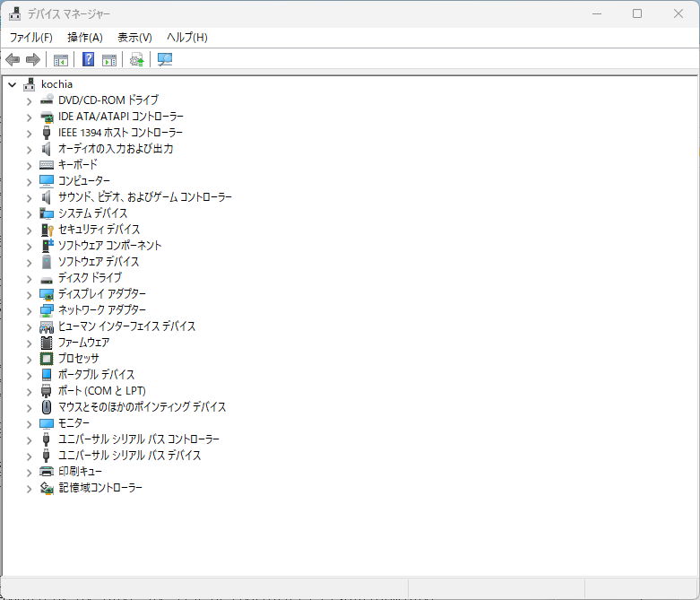The width and height of the screenshot is (700, 600).
Task: Expand the 記憶域コントローラー category
Action: (29, 489)
